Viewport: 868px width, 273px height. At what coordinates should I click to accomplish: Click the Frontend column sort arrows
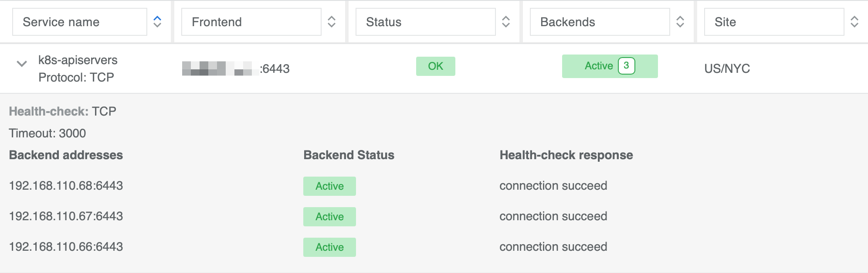point(332,22)
